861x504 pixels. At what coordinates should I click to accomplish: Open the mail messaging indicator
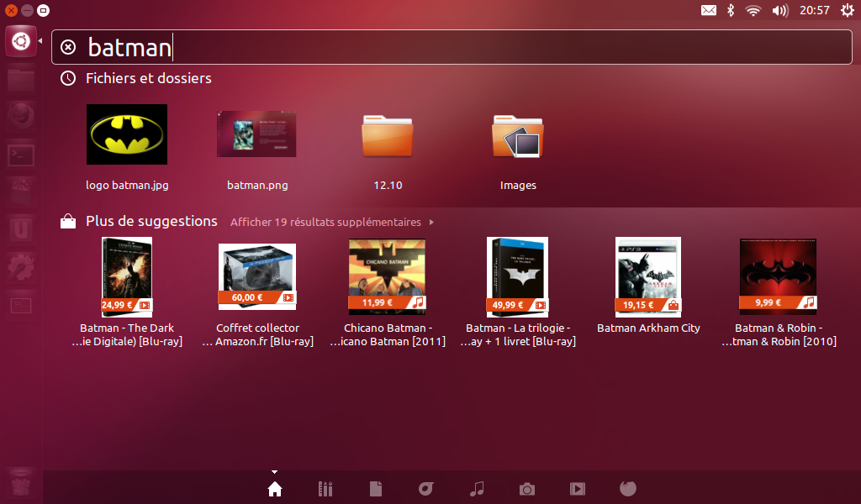(708, 10)
